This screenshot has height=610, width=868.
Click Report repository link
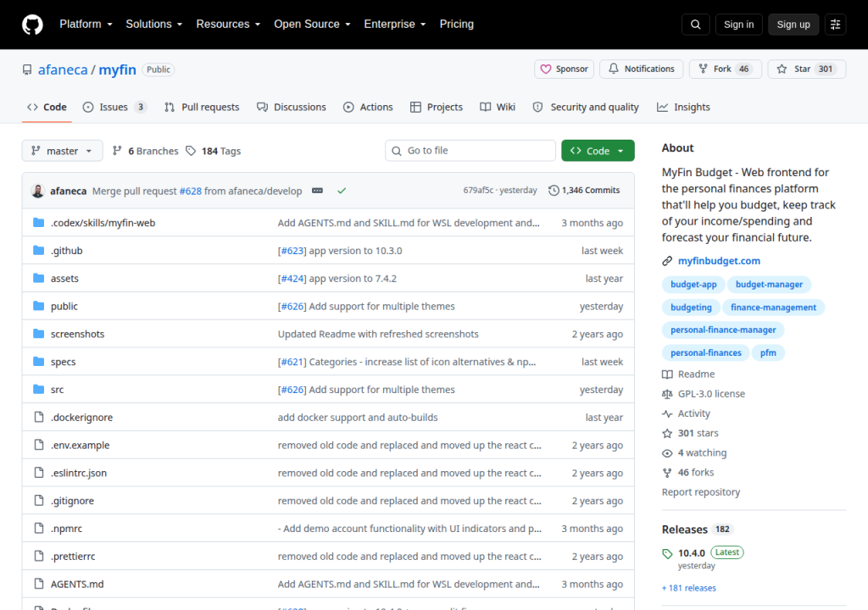click(701, 492)
